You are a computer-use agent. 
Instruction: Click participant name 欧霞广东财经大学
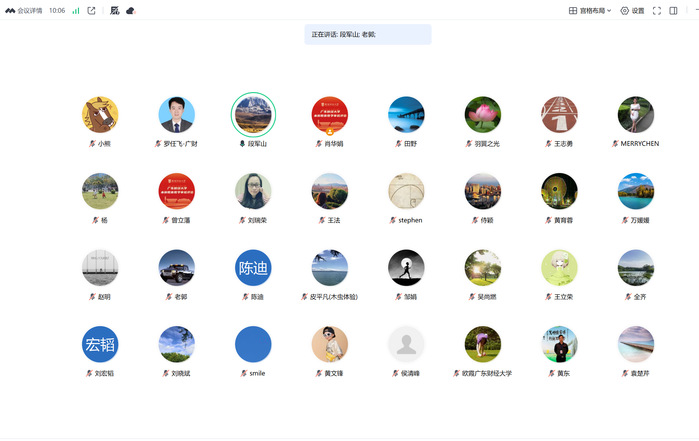click(487, 373)
